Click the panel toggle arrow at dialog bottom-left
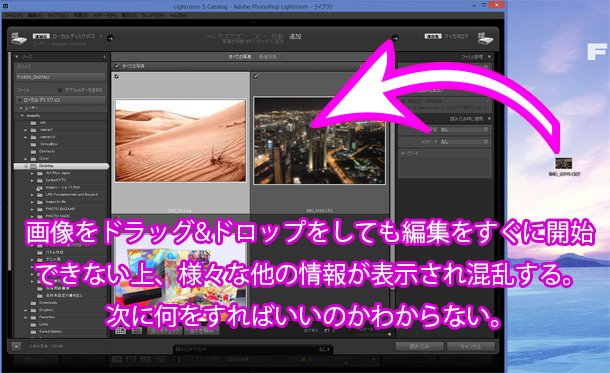This screenshot has height=373, width=610. click(16, 346)
